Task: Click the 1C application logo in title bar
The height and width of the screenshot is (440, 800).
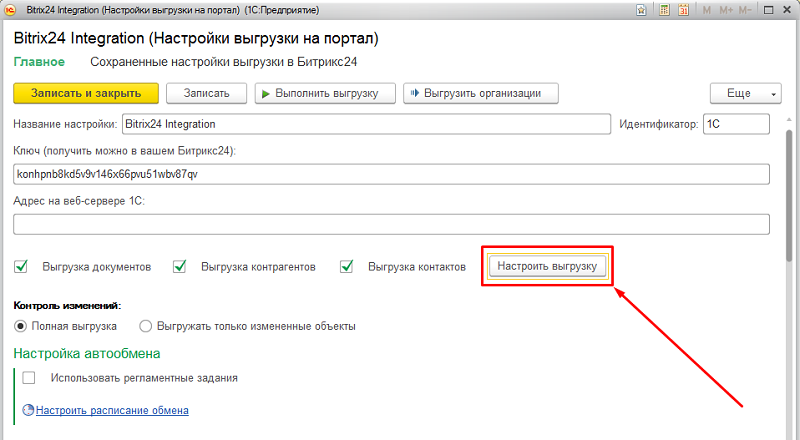Action: pyautogui.click(x=10, y=10)
